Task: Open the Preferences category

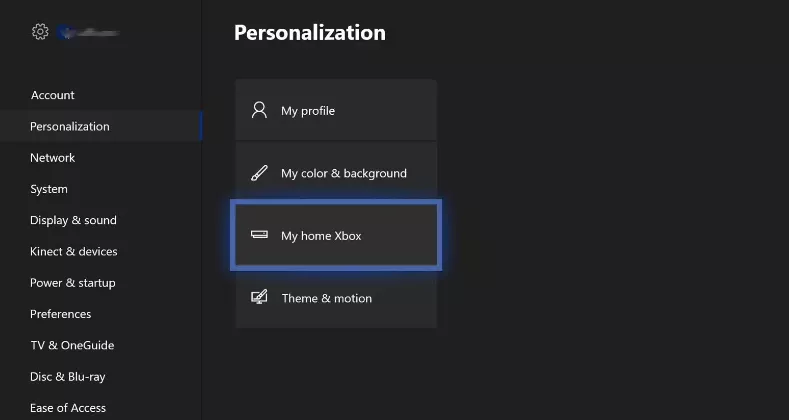Action: [x=60, y=314]
